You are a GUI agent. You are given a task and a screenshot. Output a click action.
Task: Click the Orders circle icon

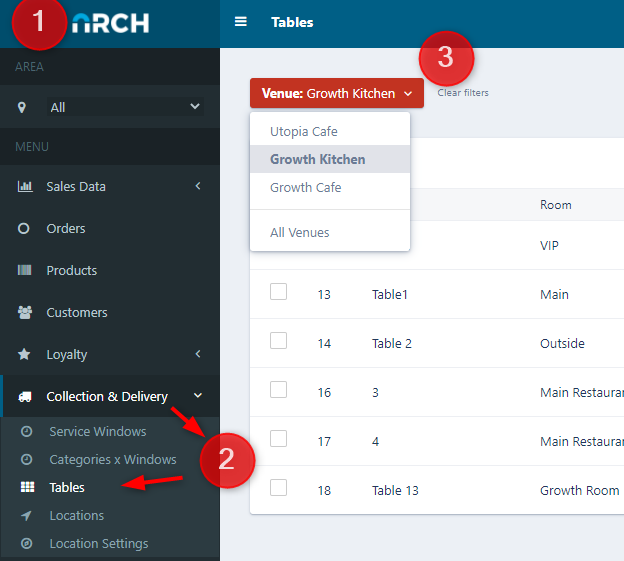coord(25,229)
